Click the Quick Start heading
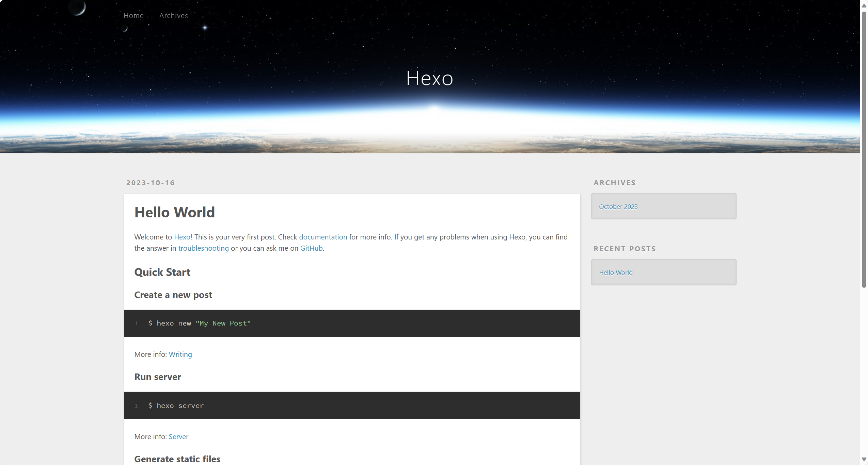This screenshot has width=868, height=465. click(x=162, y=272)
